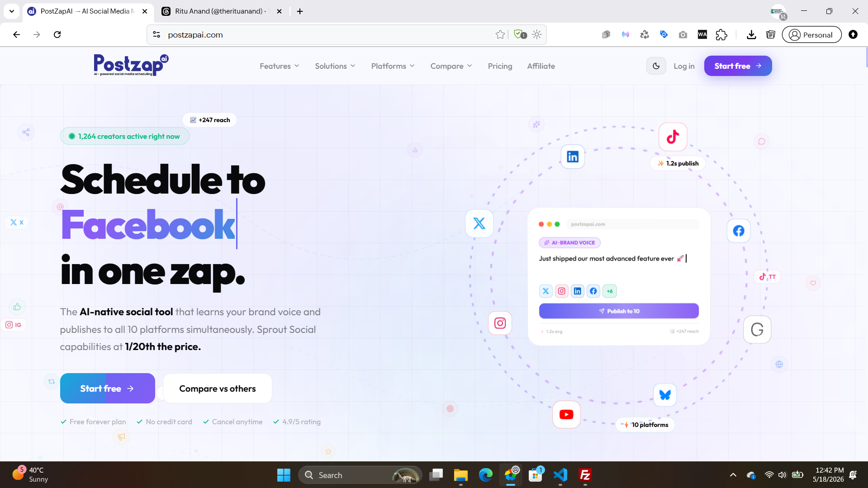Toggle dark mode with the moon icon
Viewport: 868px width, 488px height.
656,66
